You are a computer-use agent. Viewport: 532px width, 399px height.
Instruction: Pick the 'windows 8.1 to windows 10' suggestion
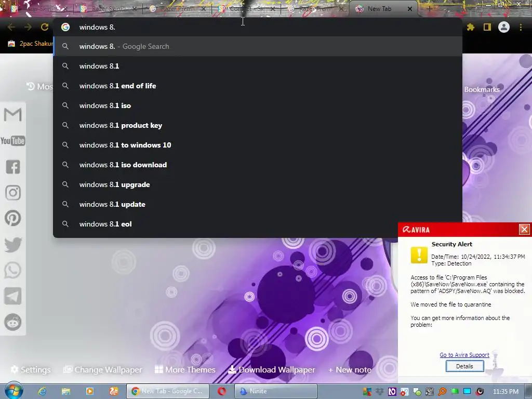click(258, 145)
